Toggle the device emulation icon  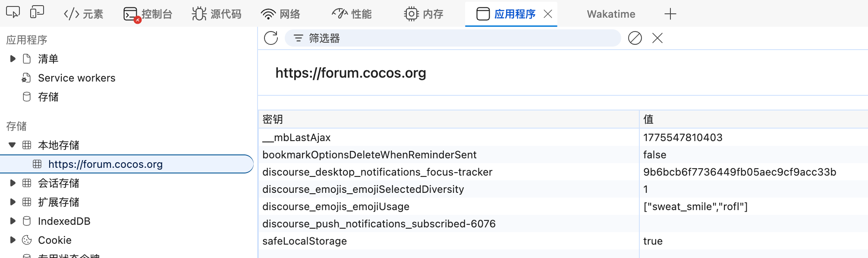coord(37,13)
